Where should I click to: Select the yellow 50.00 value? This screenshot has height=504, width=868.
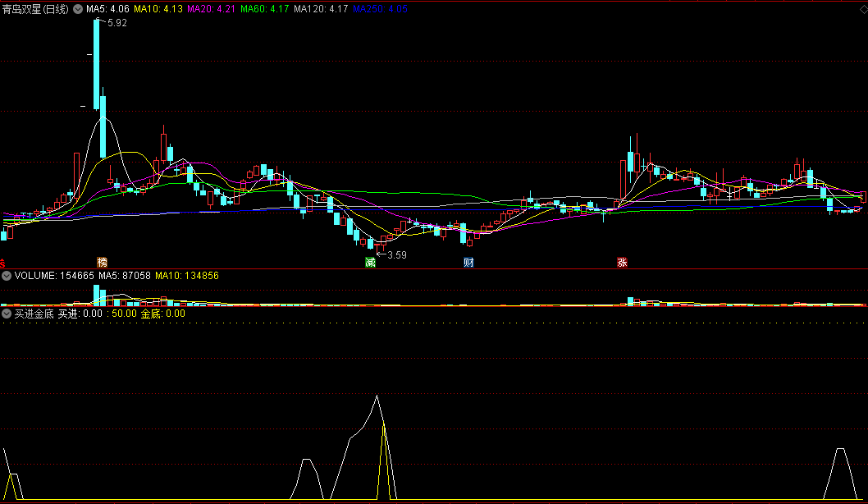pos(124,314)
